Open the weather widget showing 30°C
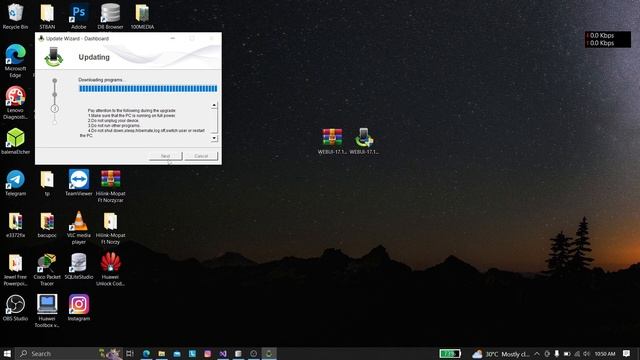The image size is (640, 360). (x=500, y=354)
